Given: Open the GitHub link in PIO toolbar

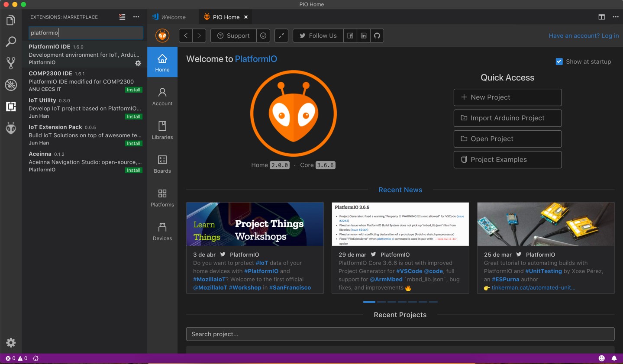Looking at the screenshot, I should 377,35.
